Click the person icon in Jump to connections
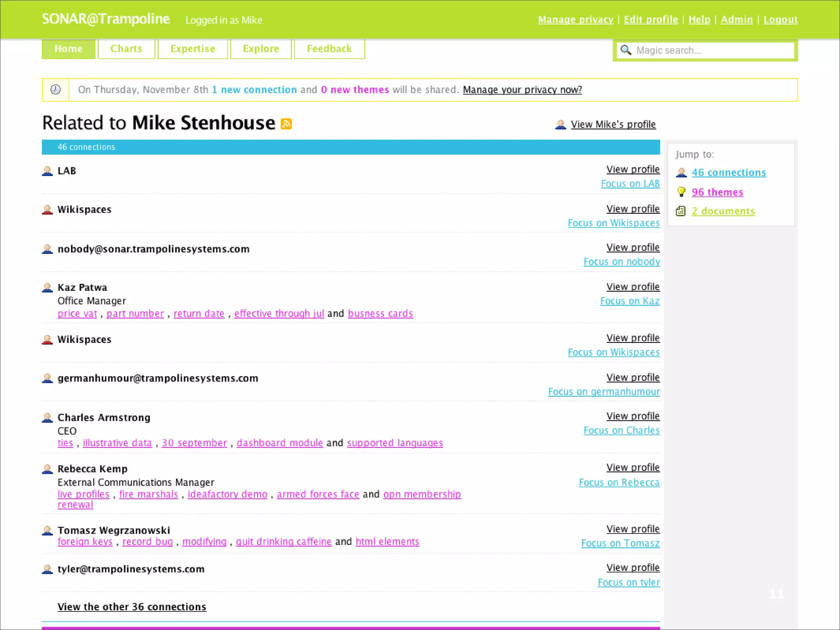The width and height of the screenshot is (840, 630). 681,173
